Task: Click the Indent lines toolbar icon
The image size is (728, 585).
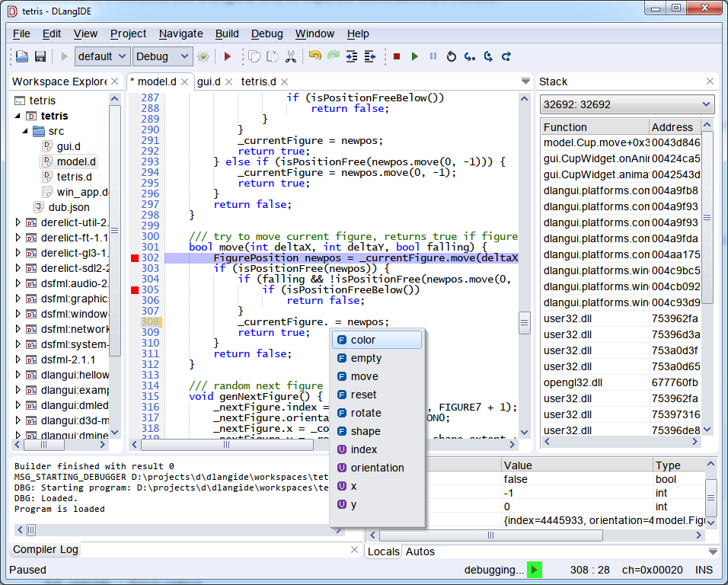Action: pyautogui.click(x=352, y=56)
